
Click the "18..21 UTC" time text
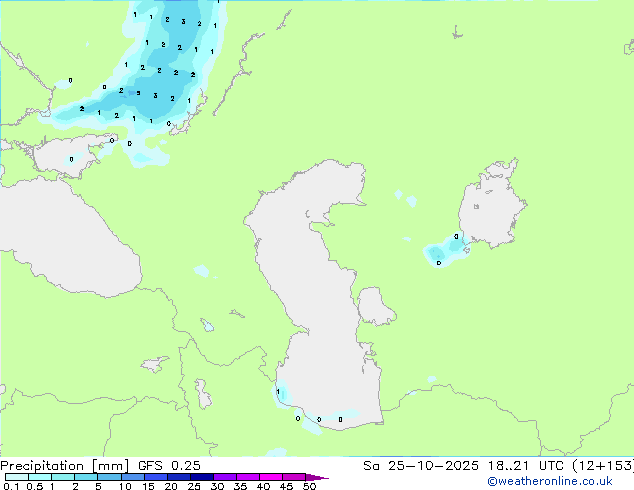pos(526,466)
